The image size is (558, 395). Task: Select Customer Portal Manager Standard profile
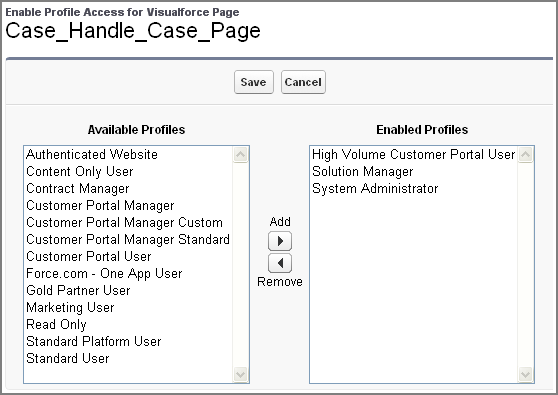click(x=128, y=239)
